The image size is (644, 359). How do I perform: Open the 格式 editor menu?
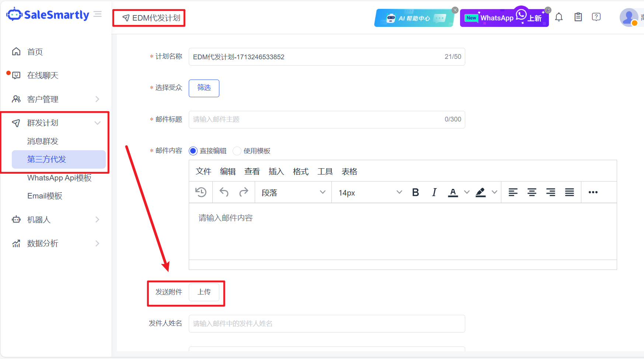[x=300, y=172]
